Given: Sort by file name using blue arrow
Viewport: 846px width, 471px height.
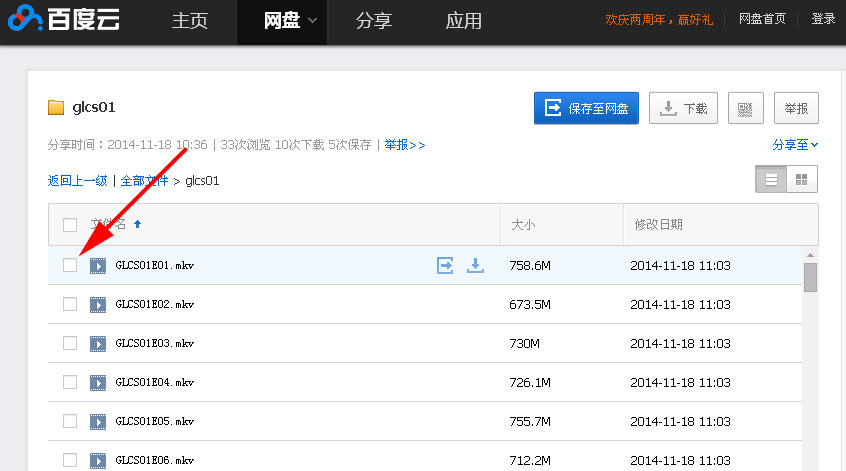Looking at the screenshot, I should pyautogui.click(x=138, y=224).
